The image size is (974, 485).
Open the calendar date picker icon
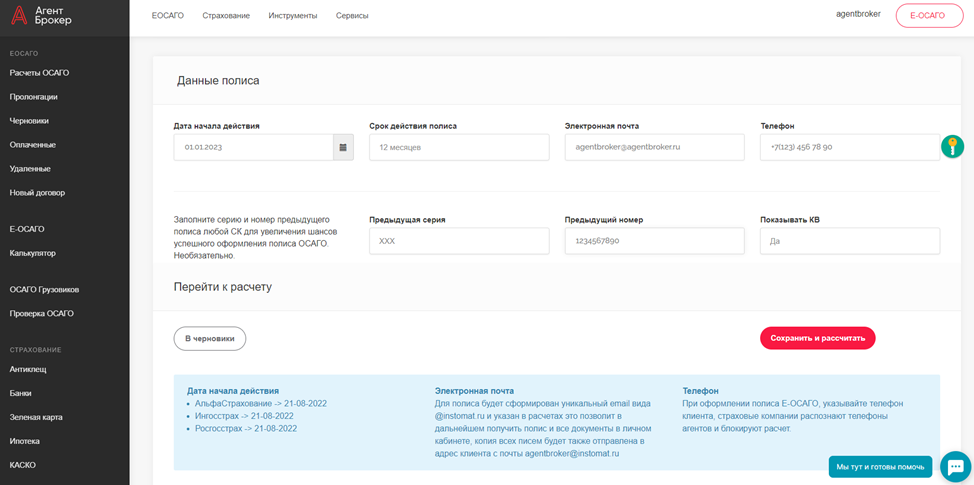click(x=343, y=147)
